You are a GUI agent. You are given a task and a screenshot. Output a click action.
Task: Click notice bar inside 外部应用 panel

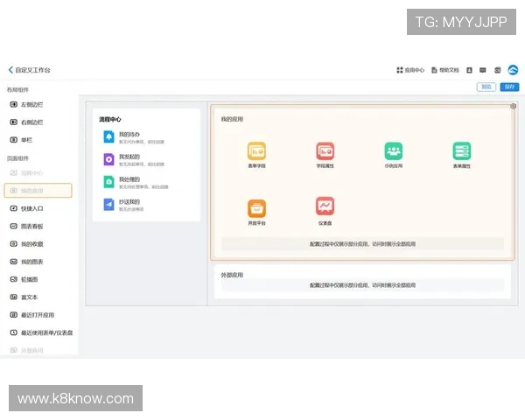click(x=362, y=285)
